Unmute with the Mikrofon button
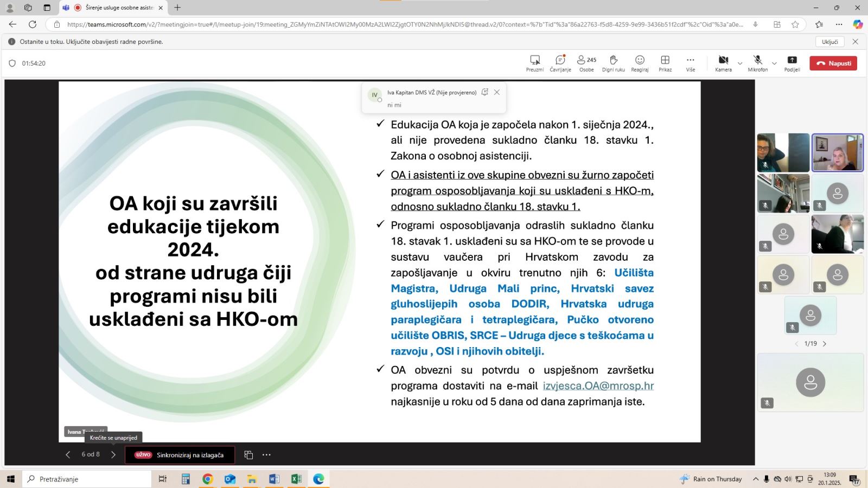868x488 pixels. click(757, 63)
